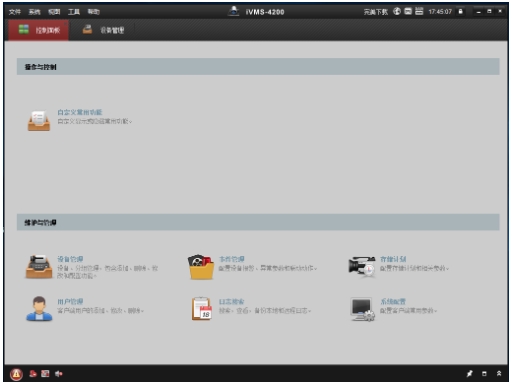Screen dimensions: 516x382
Task: Switch to the 控制面板 control panel tab
Action: [39, 30]
